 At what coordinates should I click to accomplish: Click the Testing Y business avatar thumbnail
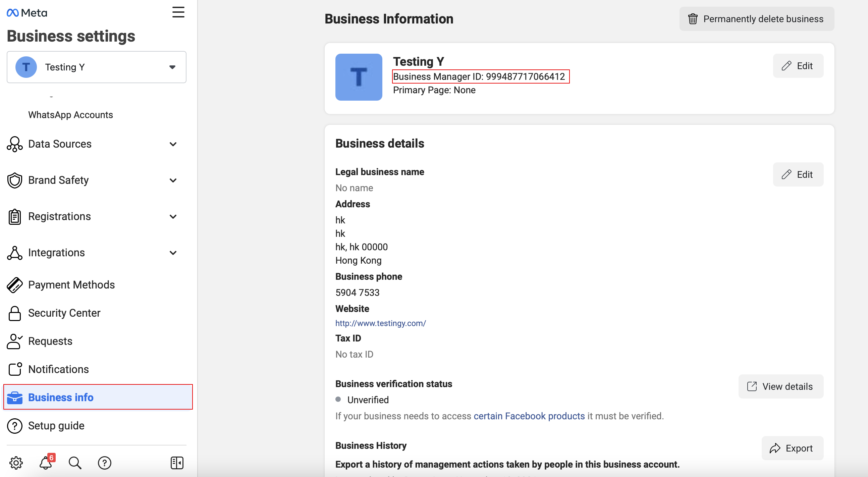click(359, 77)
